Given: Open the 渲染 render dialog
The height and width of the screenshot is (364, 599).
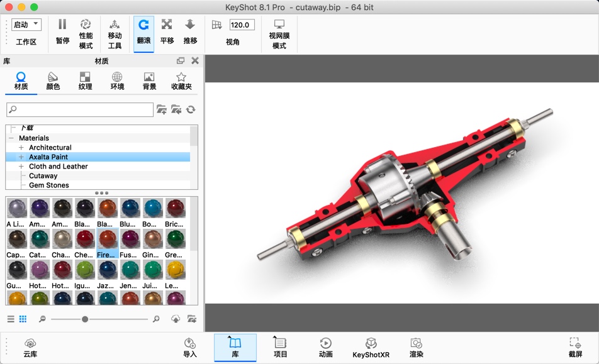Looking at the screenshot, I should click(417, 348).
